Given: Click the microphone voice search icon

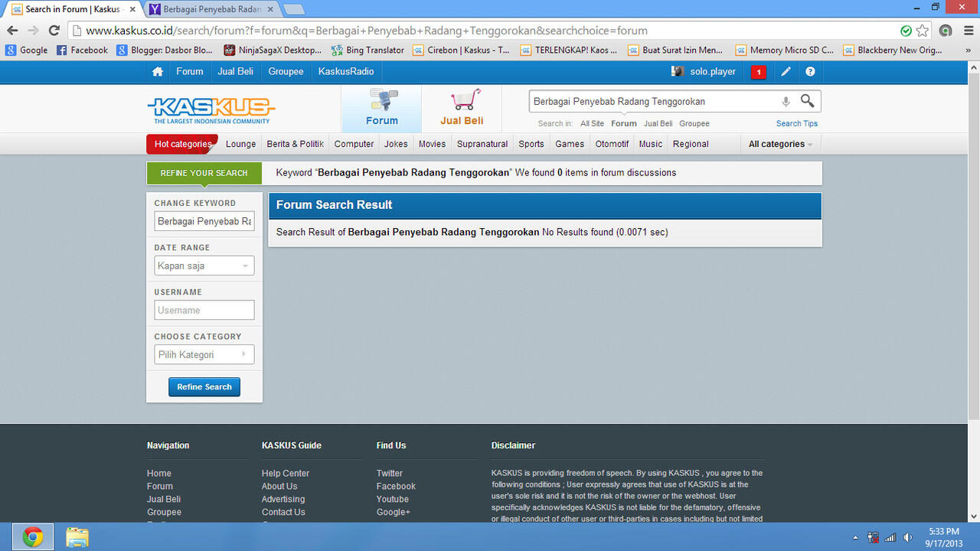Looking at the screenshot, I should (x=786, y=101).
